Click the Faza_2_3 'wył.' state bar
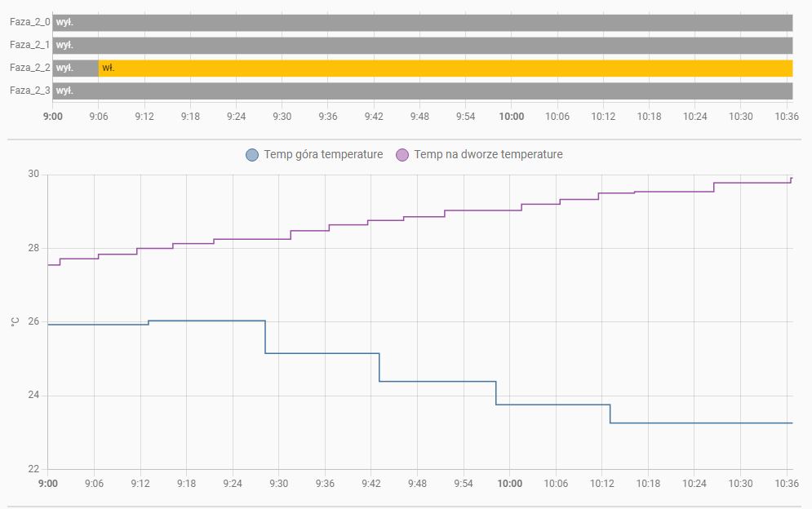The image size is (812, 509). pos(422,91)
